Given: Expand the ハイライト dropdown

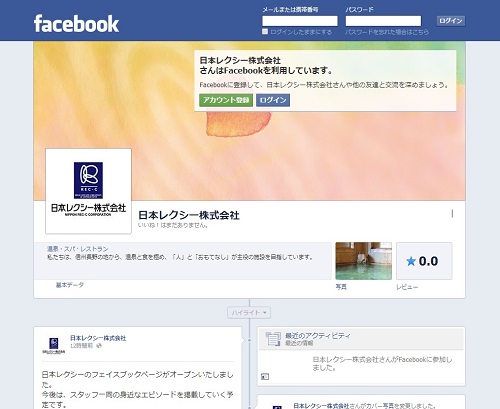Looking at the screenshot, I should click(249, 313).
